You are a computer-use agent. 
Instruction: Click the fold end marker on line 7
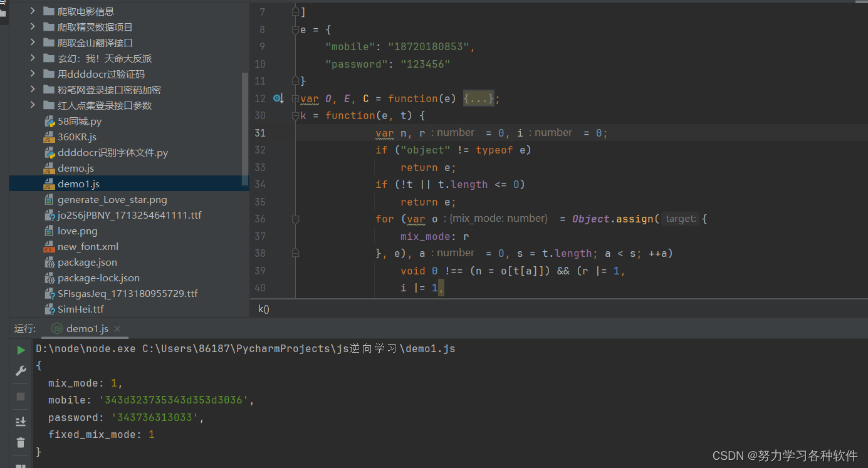[x=296, y=12]
